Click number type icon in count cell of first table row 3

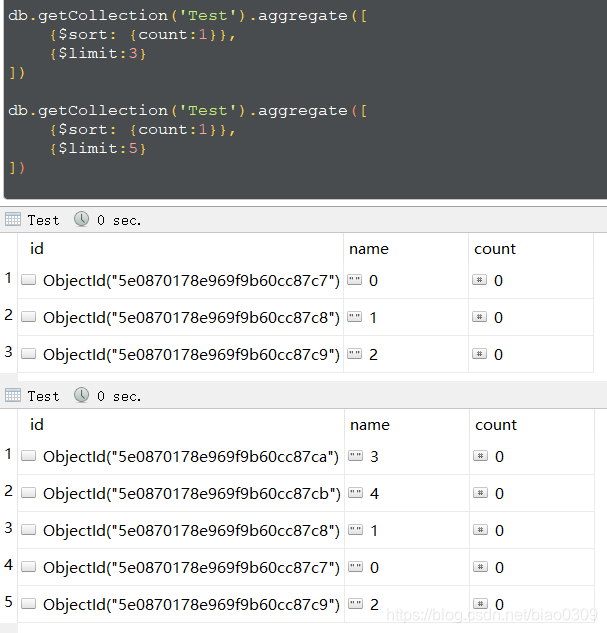tap(479, 354)
